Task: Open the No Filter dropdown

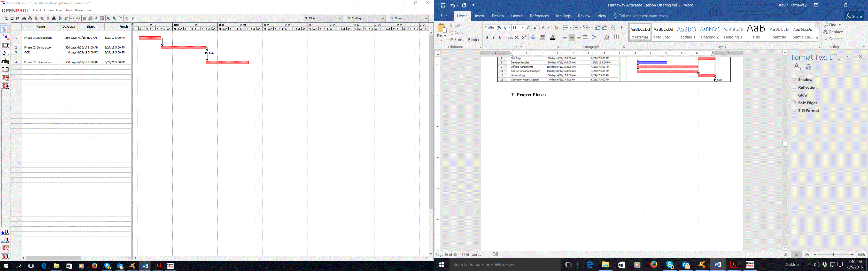Action: coord(323,19)
